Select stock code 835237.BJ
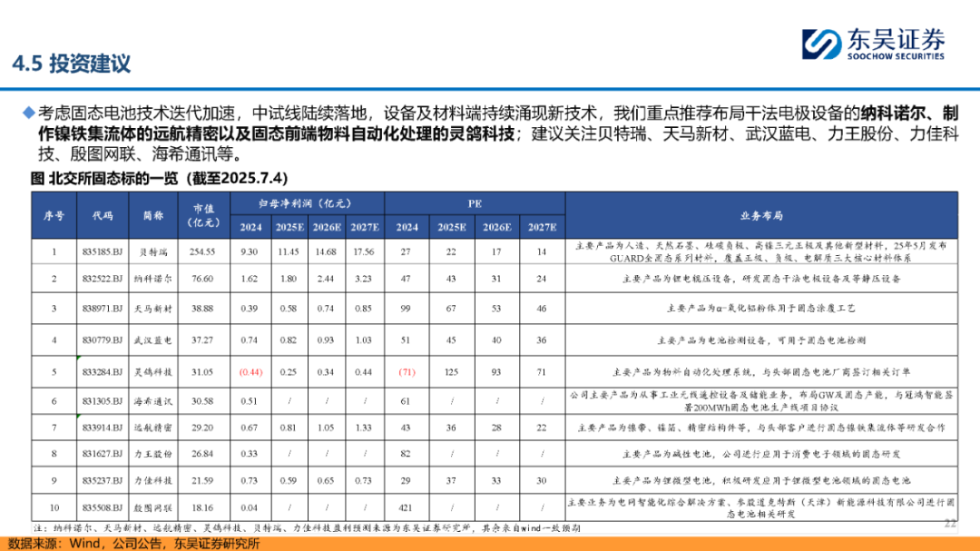 tap(103, 480)
